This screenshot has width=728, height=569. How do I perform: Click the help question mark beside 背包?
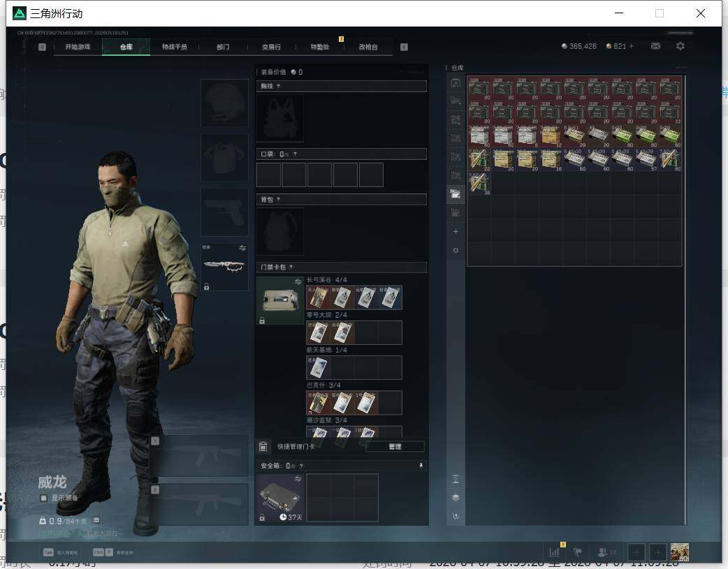point(278,200)
